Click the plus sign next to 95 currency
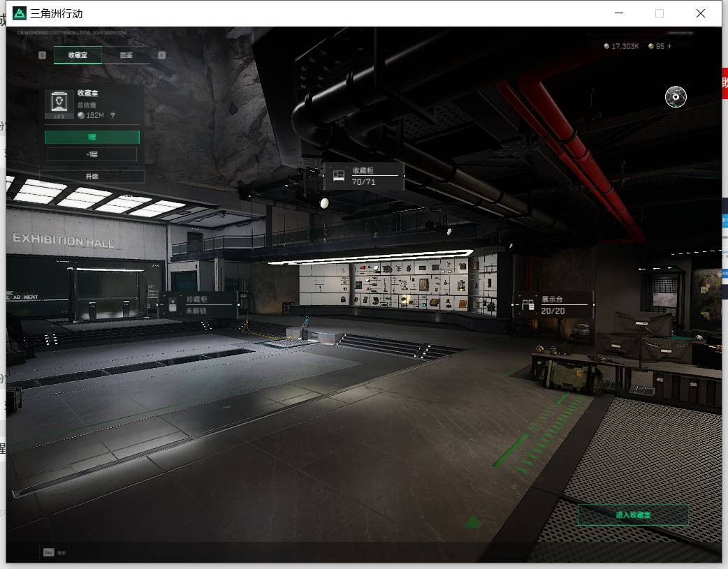Viewport: 728px width, 569px height. point(669,46)
